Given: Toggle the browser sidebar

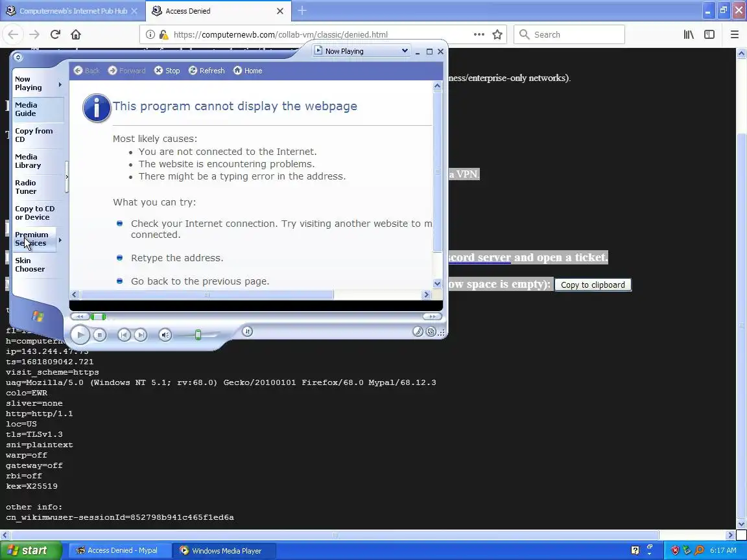Looking at the screenshot, I should (709, 34).
